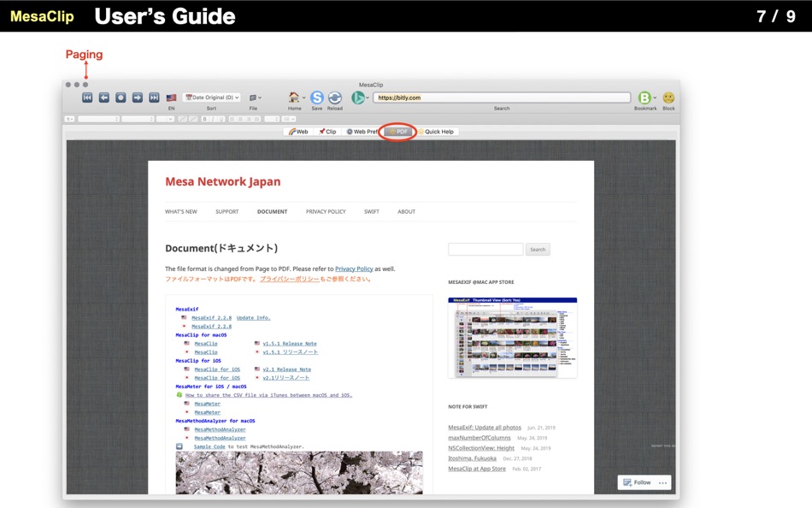Open MesaExif: Update all photos post

pyautogui.click(x=484, y=428)
